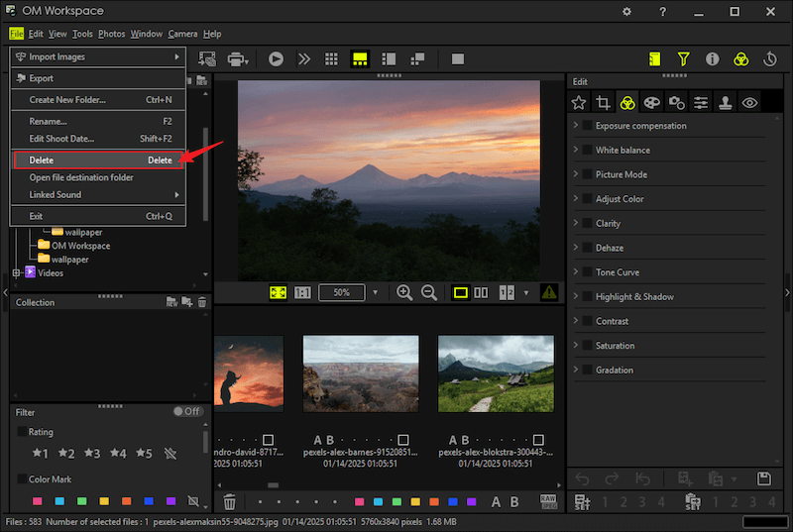Enable the Clarity checkbox
The height and width of the screenshot is (532, 793).
587,223
